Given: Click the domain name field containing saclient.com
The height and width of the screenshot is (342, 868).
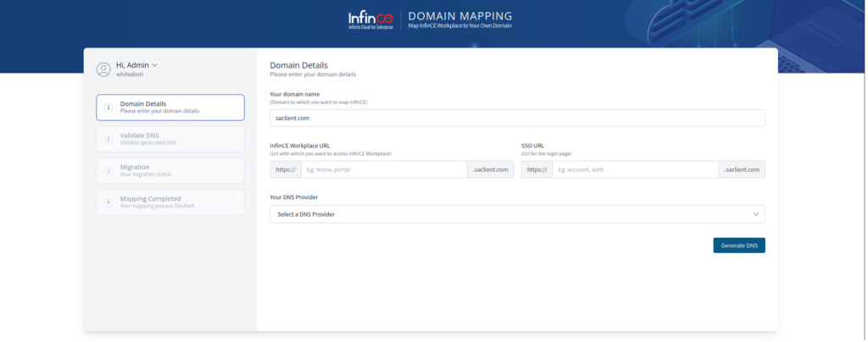Looking at the screenshot, I should coord(517,118).
